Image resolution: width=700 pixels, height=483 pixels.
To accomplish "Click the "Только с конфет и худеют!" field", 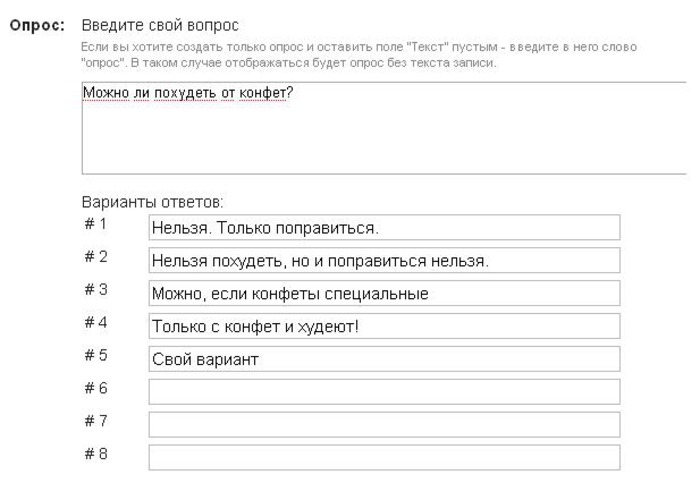I will pyautogui.click(x=384, y=327).
